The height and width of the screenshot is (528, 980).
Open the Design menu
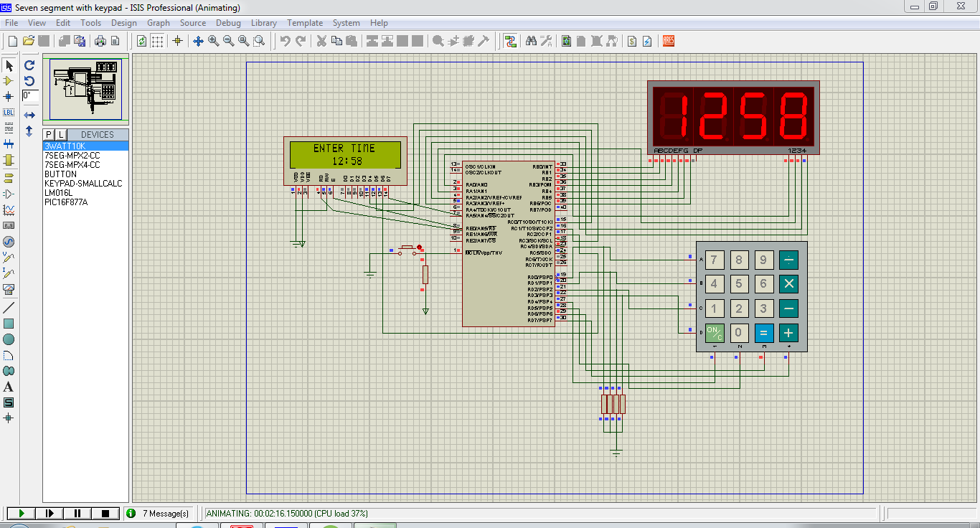123,23
